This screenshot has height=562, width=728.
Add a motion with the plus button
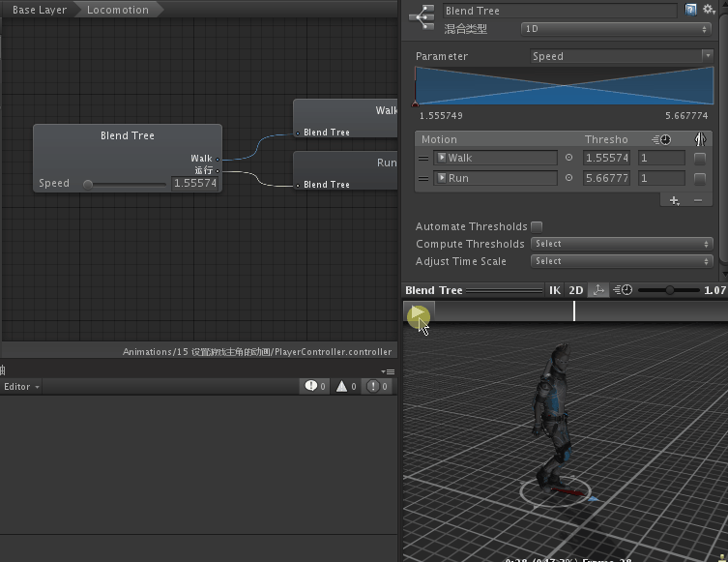click(x=674, y=200)
